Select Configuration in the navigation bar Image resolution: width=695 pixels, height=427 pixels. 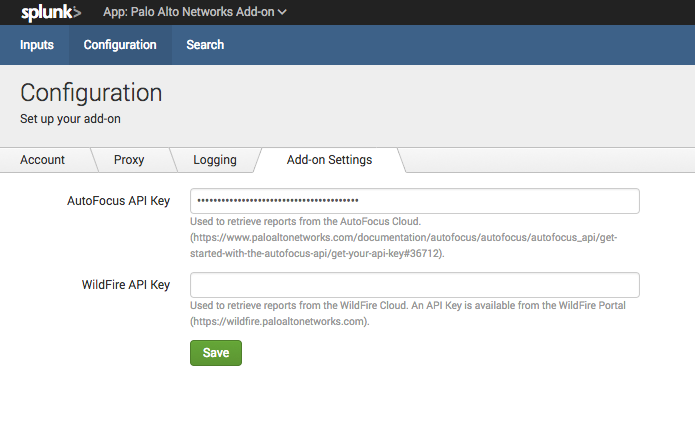click(120, 45)
